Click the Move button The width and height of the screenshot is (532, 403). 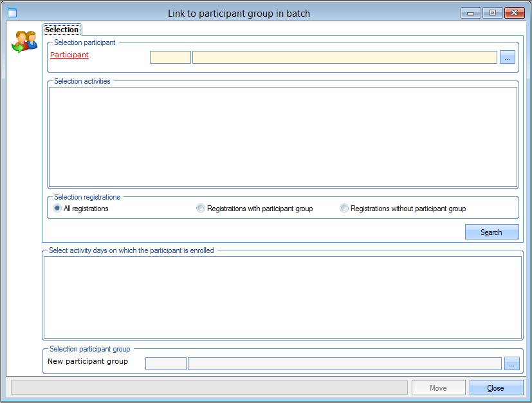(438, 388)
